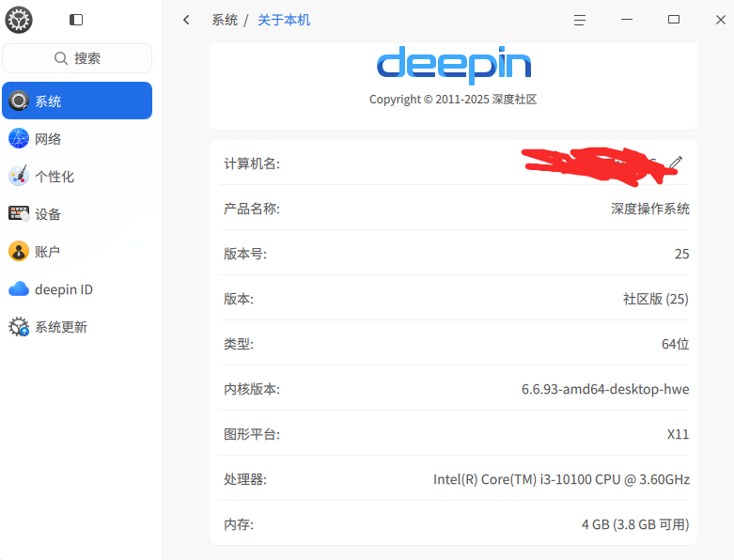Open the 账户 accounts user icon
Screen dimensions: 734x560
[x=19, y=251]
